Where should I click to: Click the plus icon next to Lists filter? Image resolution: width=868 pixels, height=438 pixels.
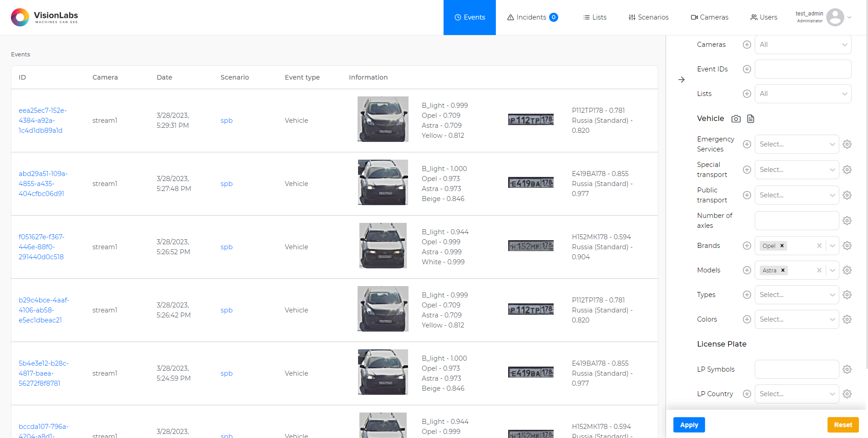[747, 94]
